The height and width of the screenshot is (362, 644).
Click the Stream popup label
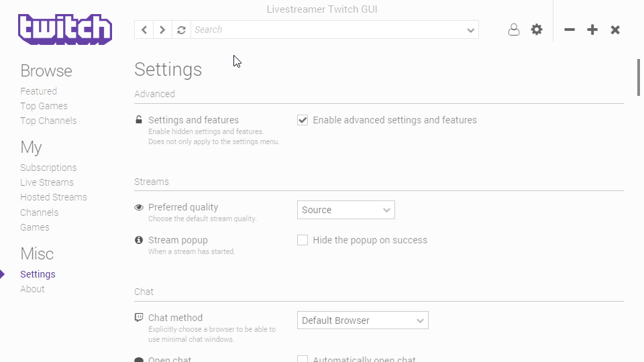[178, 240]
